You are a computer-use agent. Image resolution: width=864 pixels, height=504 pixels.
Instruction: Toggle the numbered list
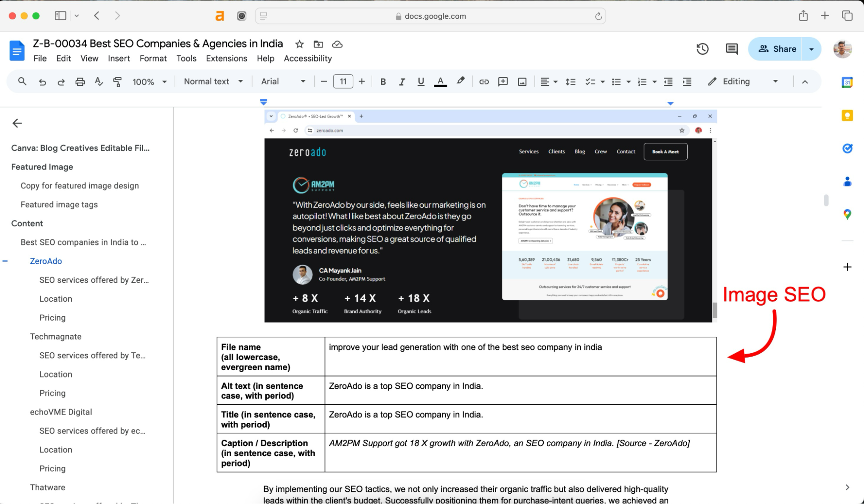(x=642, y=82)
